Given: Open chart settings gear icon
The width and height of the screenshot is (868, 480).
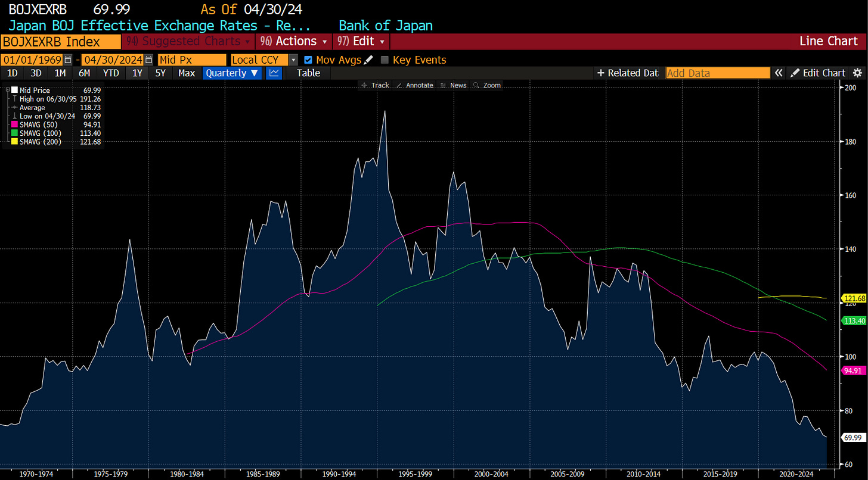Looking at the screenshot, I should coord(857,73).
